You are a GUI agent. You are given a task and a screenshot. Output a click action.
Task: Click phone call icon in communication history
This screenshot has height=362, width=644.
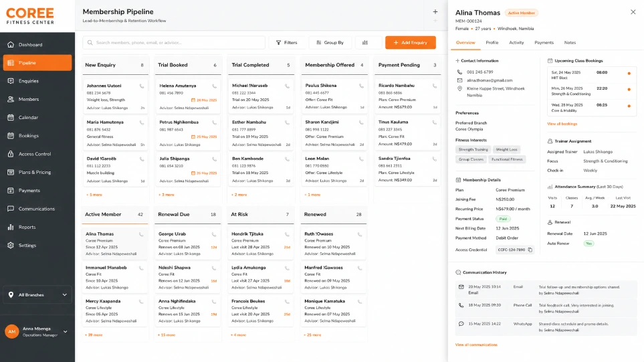pyautogui.click(x=461, y=305)
